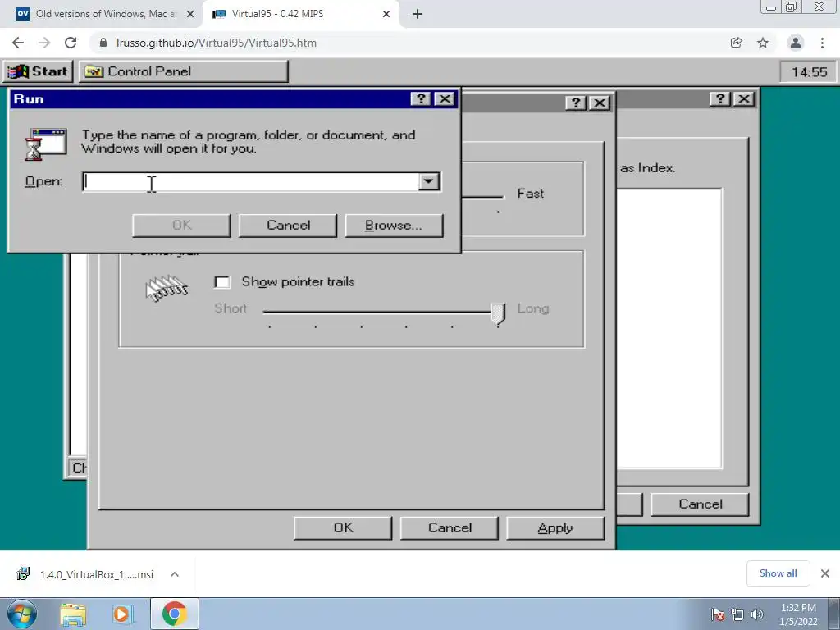Click Apply in the Mouse Properties window
The height and width of the screenshot is (630, 840).
pos(555,527)
